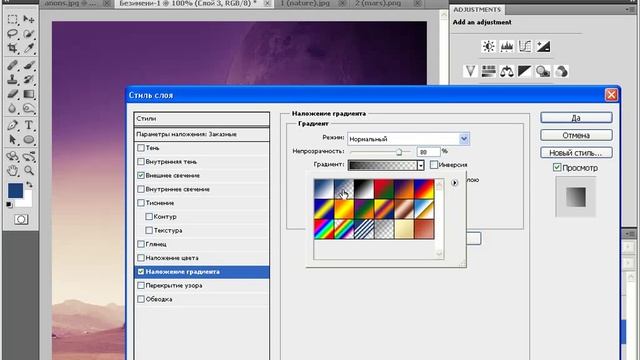Enable the Глянец checkbox

(141, 244)
